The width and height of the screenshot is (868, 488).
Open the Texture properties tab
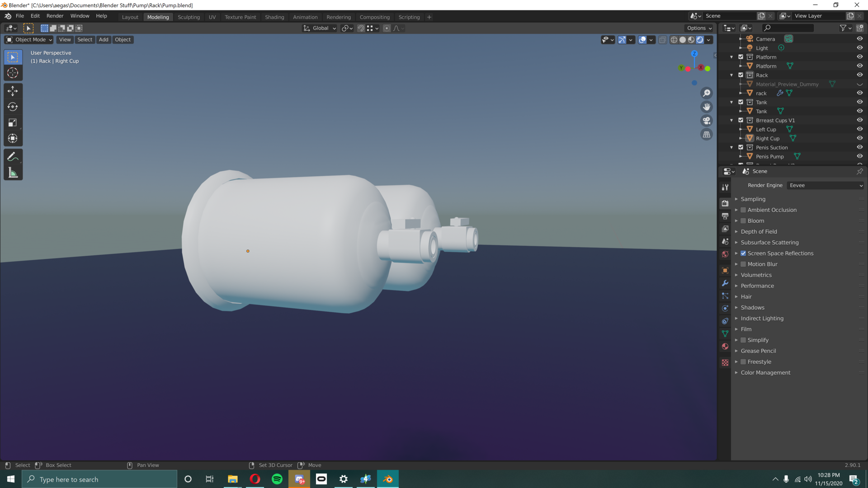[725, 362]
